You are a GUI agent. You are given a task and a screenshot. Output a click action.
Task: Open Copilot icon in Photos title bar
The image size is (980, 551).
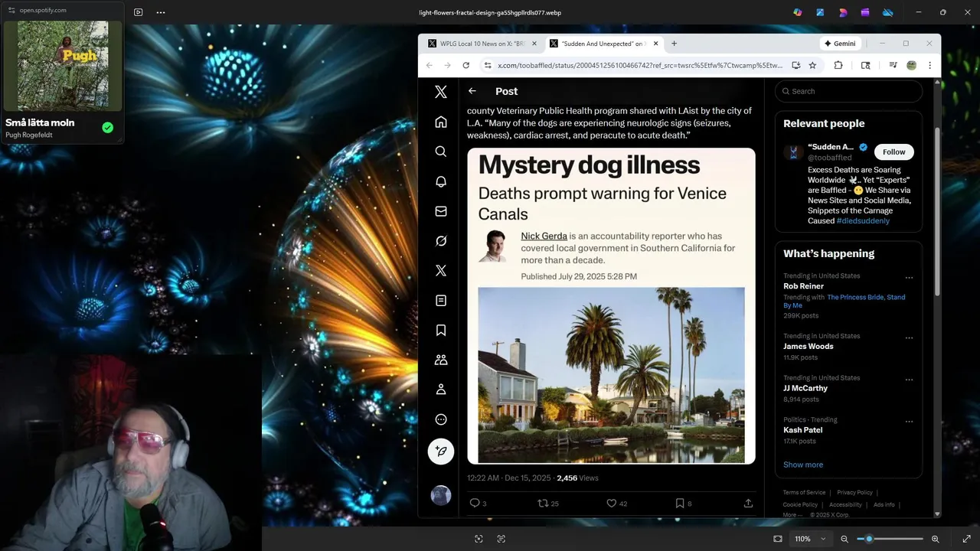click(x=798, y=12)
